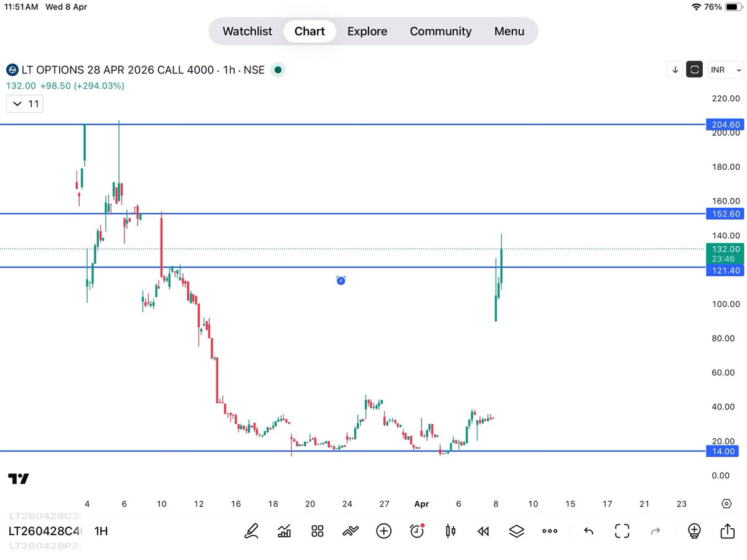This screenshot has width=747, height=560.
Task: Select the 204.60 horizontal line label
Action: 726,124
